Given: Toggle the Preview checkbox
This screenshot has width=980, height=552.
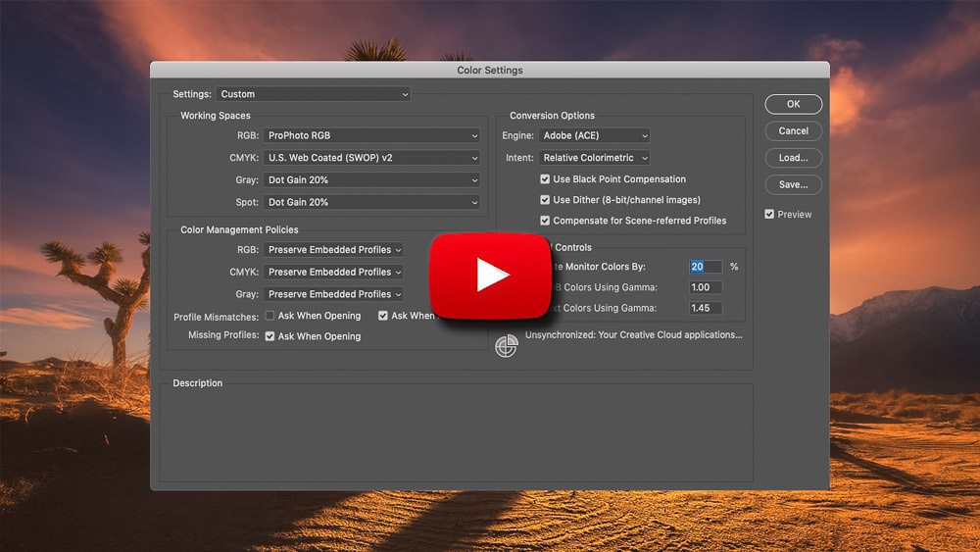Looking at the screenshot, I should click(x=769, y=214).
